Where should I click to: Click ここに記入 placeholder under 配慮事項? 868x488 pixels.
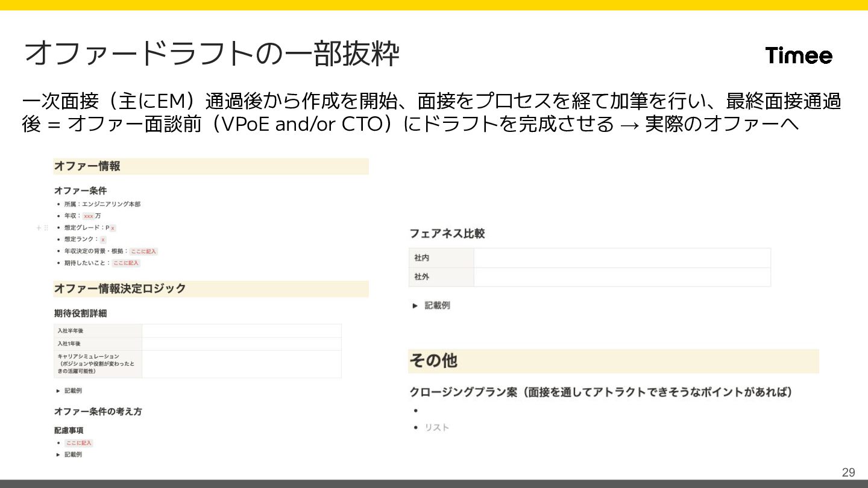pos(79,443)
